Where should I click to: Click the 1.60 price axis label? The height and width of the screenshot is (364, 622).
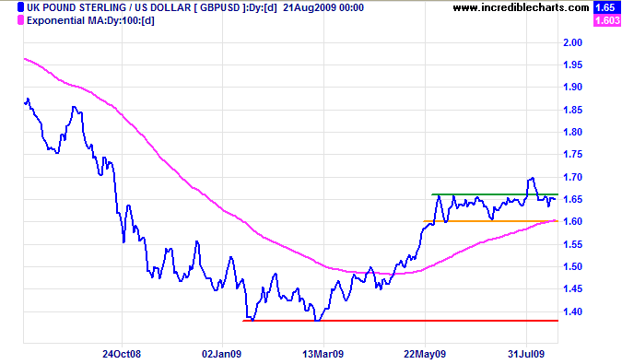(x=572, y=222)
